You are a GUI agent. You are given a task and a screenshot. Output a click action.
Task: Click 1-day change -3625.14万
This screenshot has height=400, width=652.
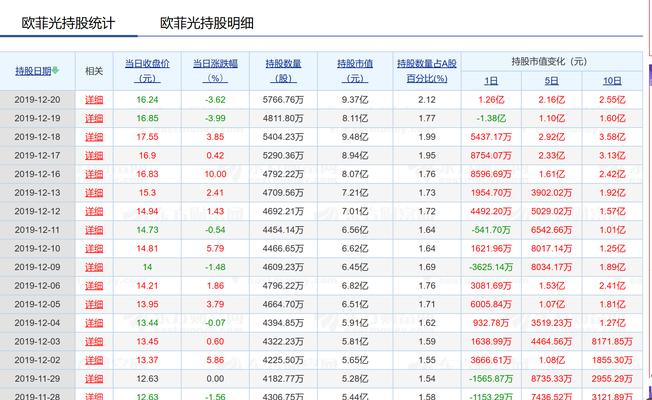coord(491,267)
